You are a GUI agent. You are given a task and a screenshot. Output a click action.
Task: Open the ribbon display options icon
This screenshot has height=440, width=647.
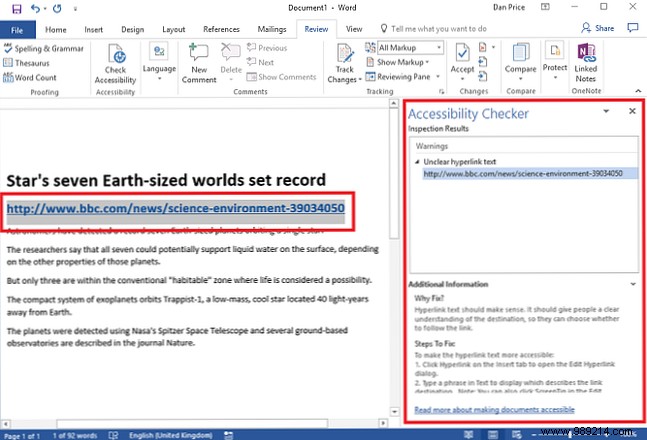pyautogui.click(x=545, y=7)
